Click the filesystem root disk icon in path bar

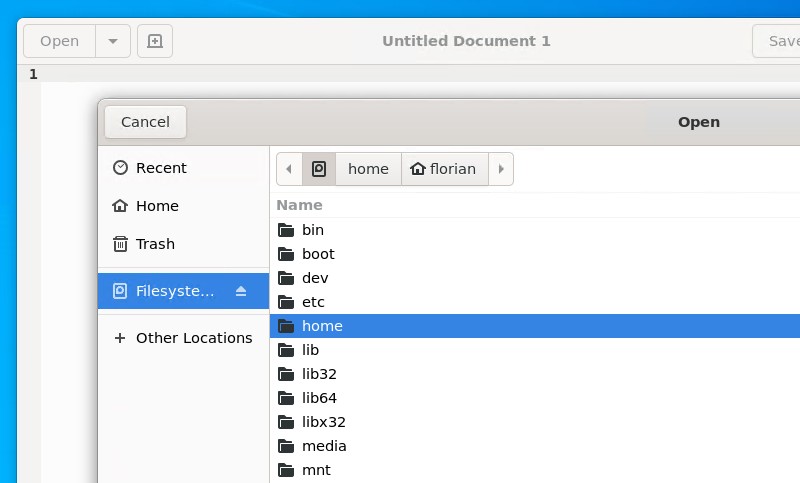tap(319, 169)
